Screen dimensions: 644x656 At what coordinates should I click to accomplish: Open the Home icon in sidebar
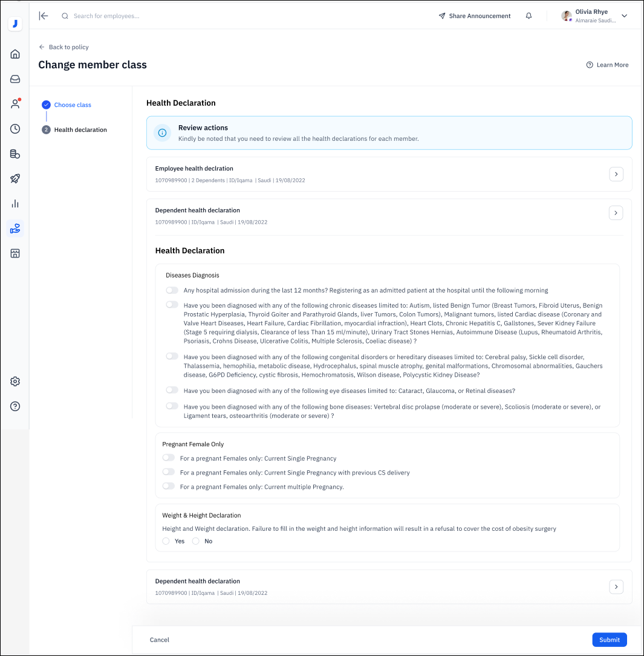[15, 54]
